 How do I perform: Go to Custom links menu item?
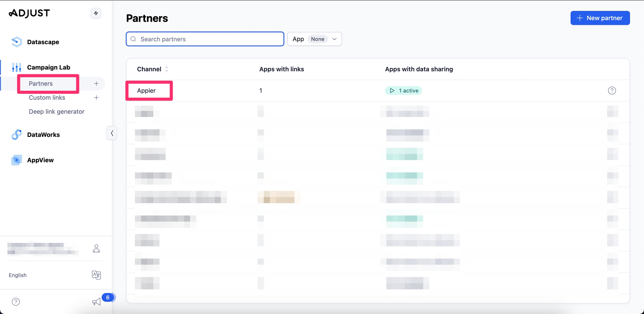point(47,97)
